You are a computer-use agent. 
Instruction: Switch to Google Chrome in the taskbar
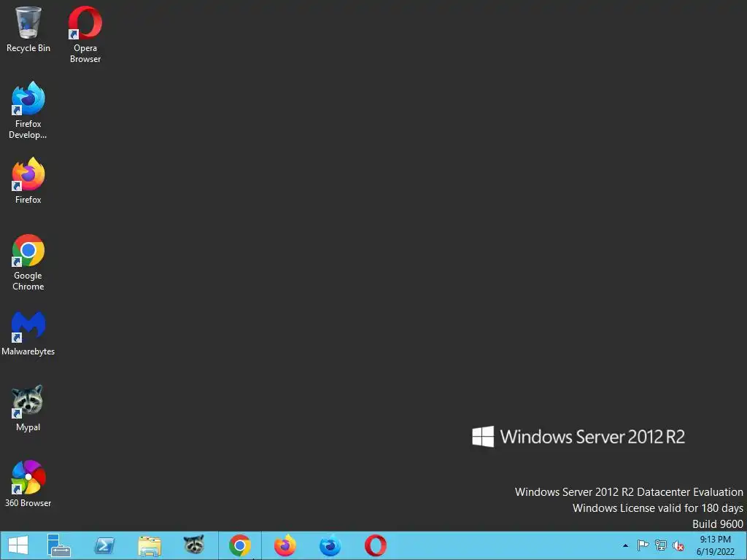tap(240, 545)
